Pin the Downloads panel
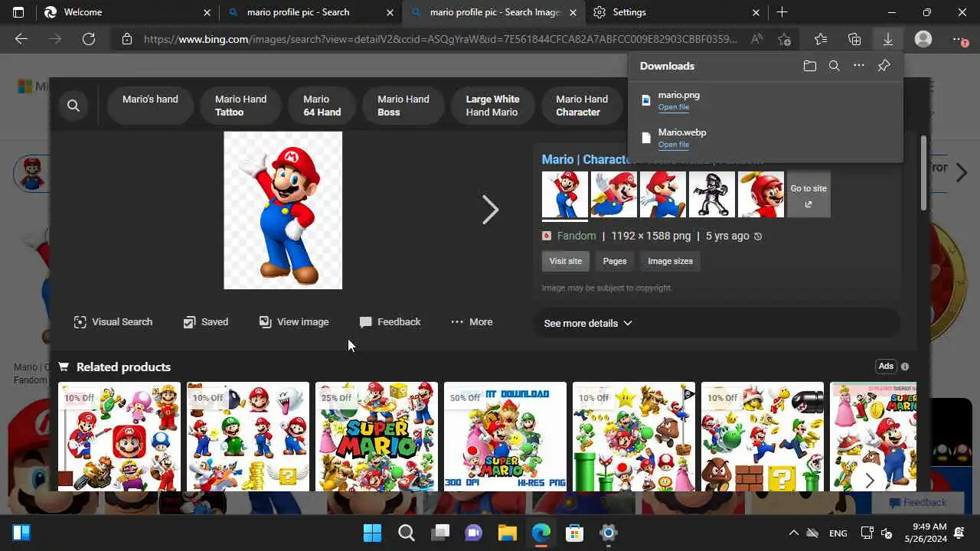The height and width of the screenshot is (551, 980). pos(884,66)
